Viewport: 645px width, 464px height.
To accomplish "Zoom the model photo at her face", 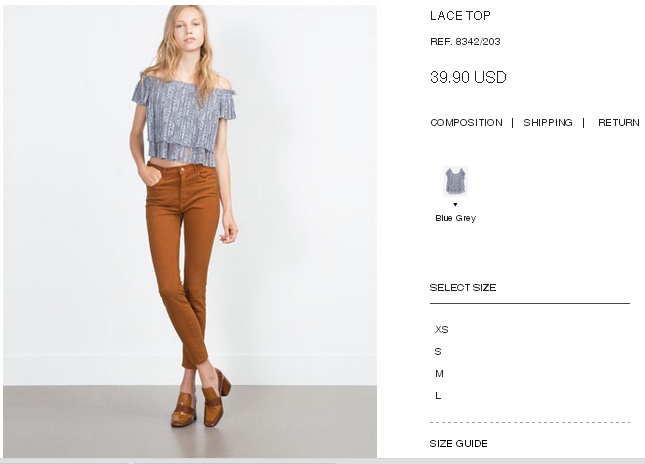I will pos(189,30).
